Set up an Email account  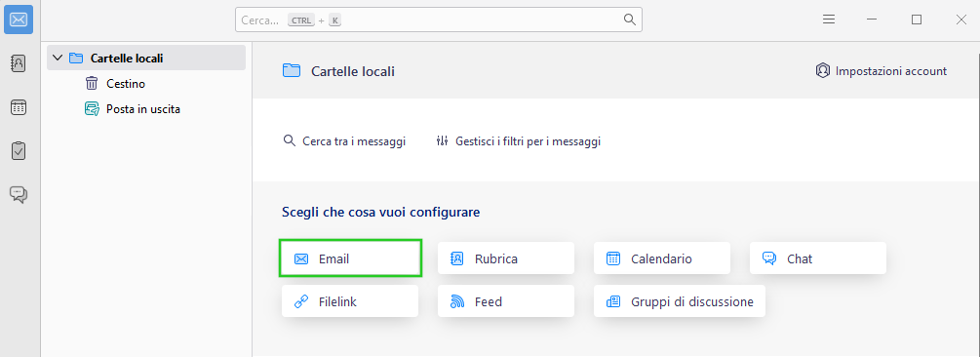point(350,258)
